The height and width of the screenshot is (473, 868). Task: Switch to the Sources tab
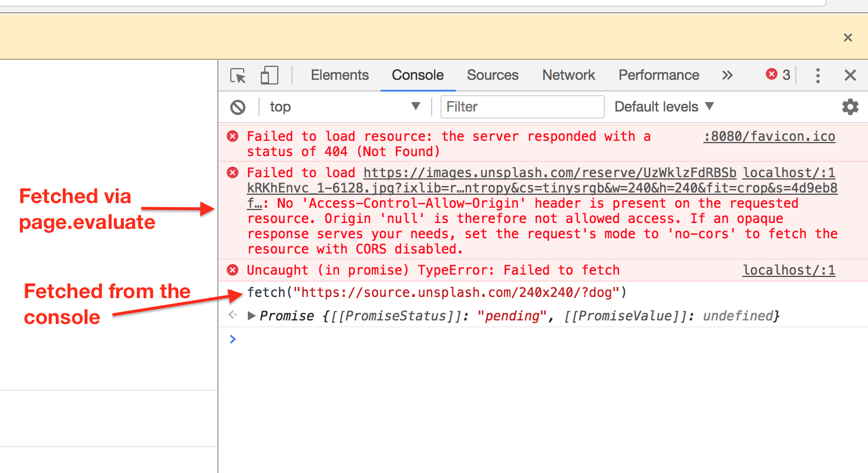[492, 75]
